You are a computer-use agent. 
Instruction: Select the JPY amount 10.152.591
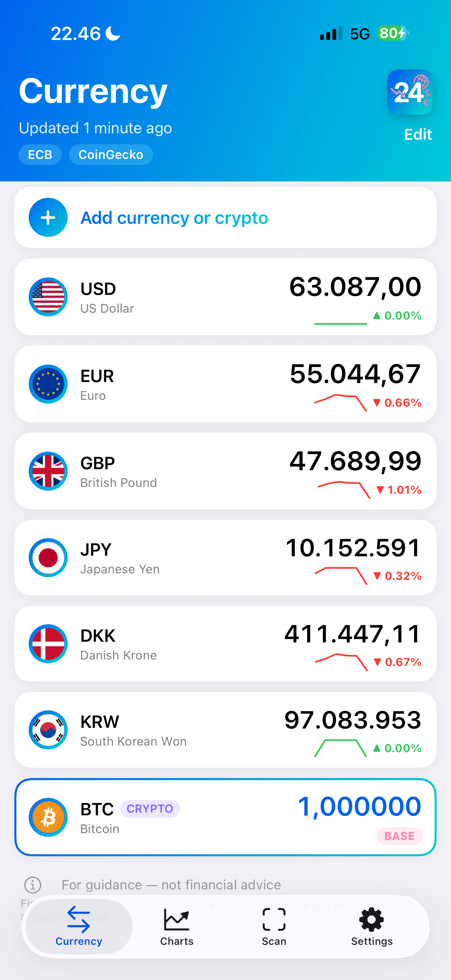(x=353, y=548)
